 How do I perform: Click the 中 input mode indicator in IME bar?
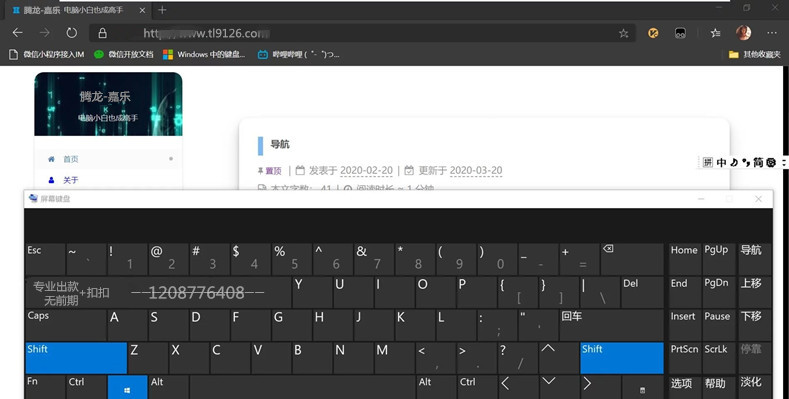click(722, 163)
